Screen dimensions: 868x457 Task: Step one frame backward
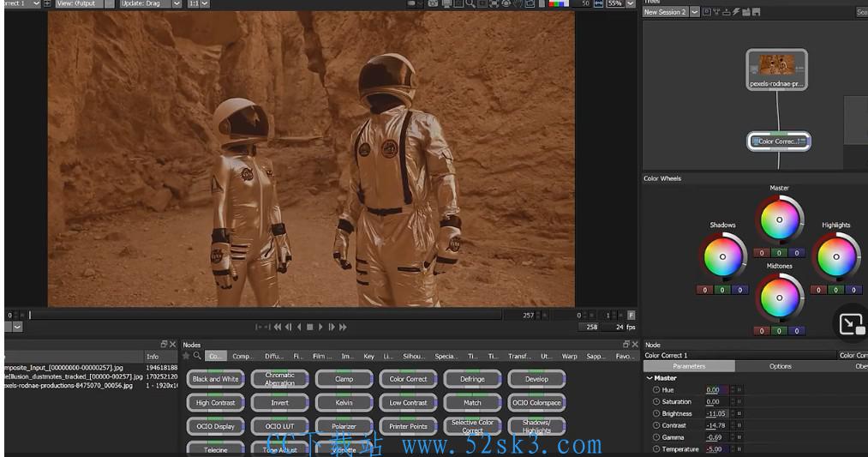[x=289, y=328]
